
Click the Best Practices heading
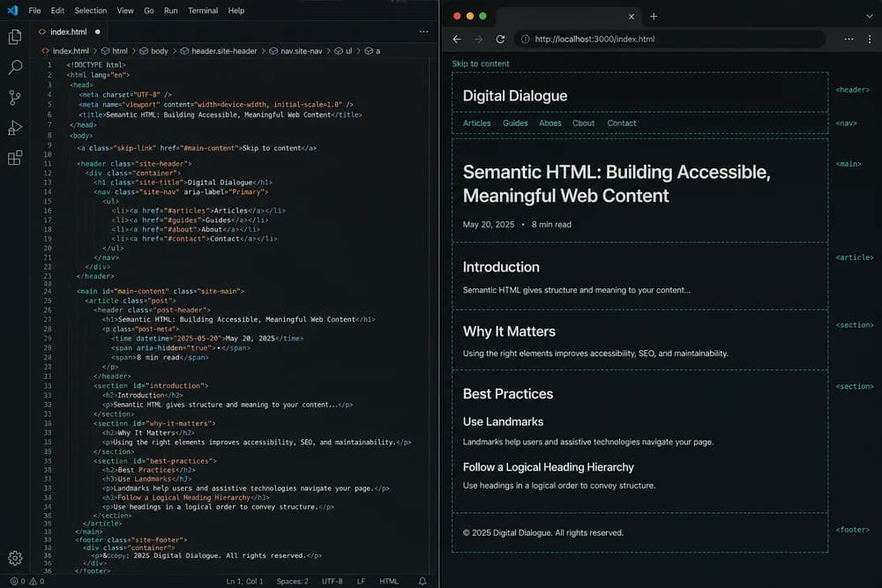click(x=508, y=393)
